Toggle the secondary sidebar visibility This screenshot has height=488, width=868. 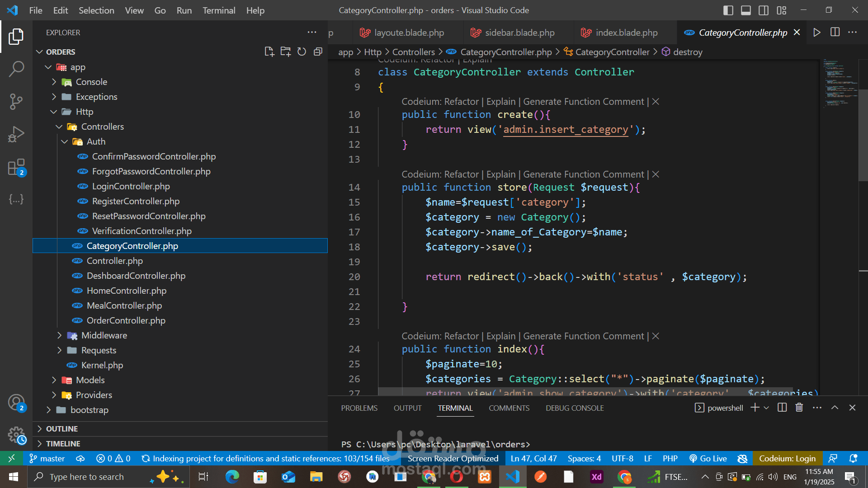click(764, 10)
